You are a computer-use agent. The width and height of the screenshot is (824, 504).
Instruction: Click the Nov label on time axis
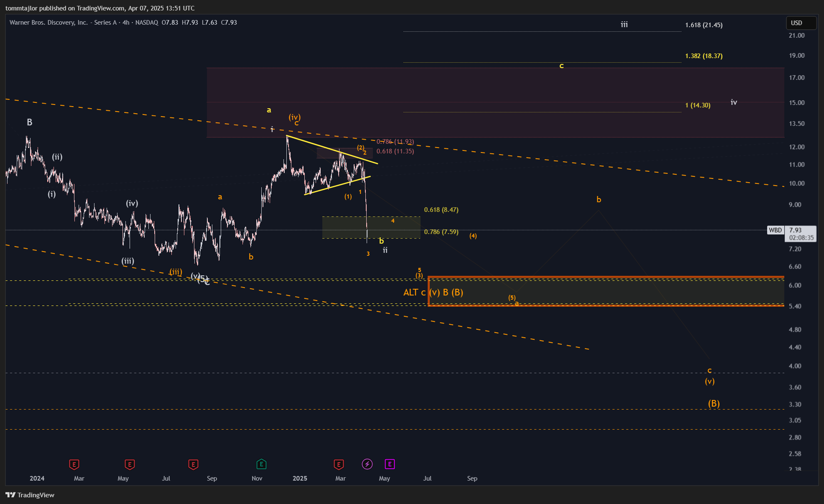(257, 479)
